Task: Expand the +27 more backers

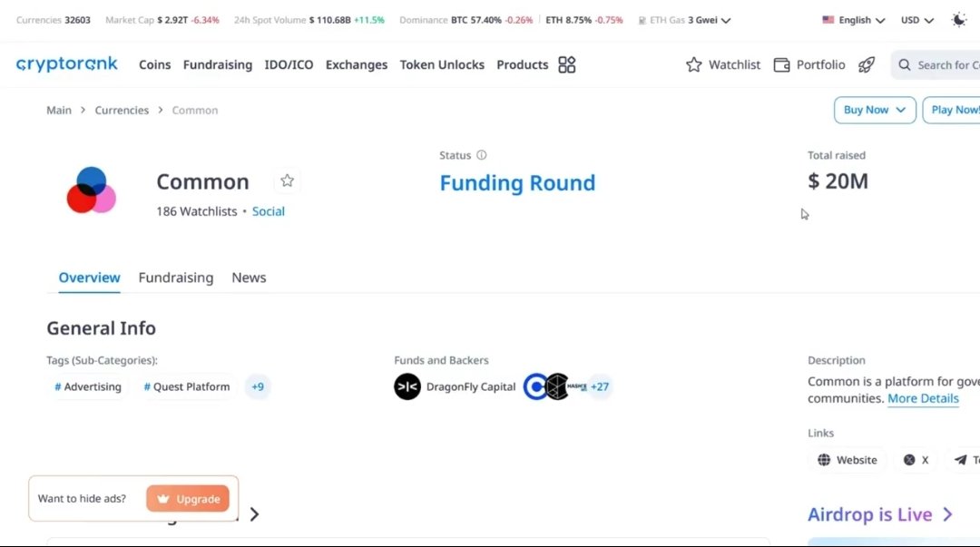Action: click(600, 387)
